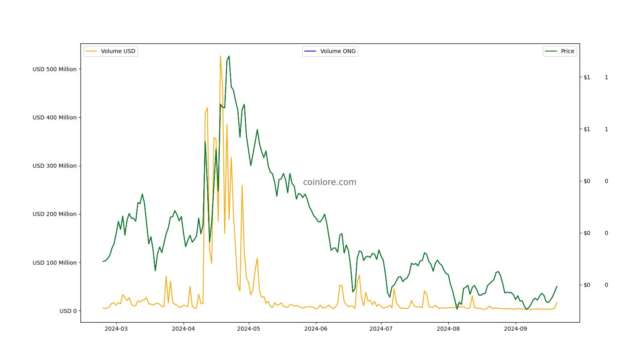644x362 pixels.
Task: Select the 2024-04 date tick label
Action: [183, 329]
